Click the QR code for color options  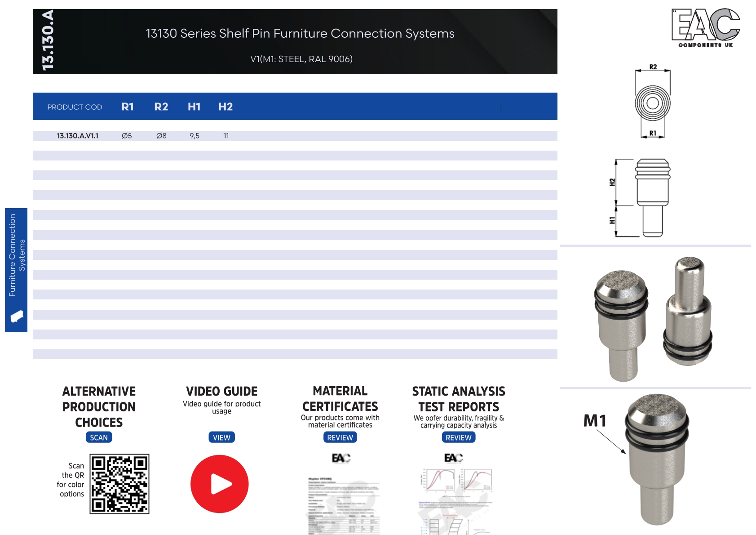coord(119,484)
